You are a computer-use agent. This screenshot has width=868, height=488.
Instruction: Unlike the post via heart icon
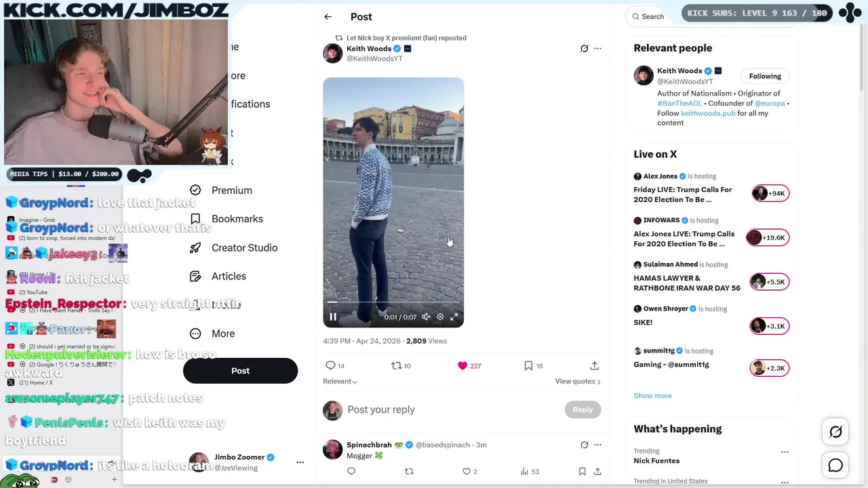tap(462, 365)
